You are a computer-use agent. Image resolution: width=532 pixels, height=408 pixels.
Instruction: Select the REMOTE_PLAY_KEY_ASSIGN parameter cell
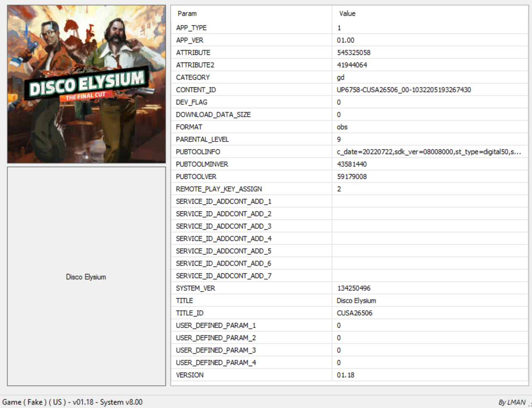252,189
